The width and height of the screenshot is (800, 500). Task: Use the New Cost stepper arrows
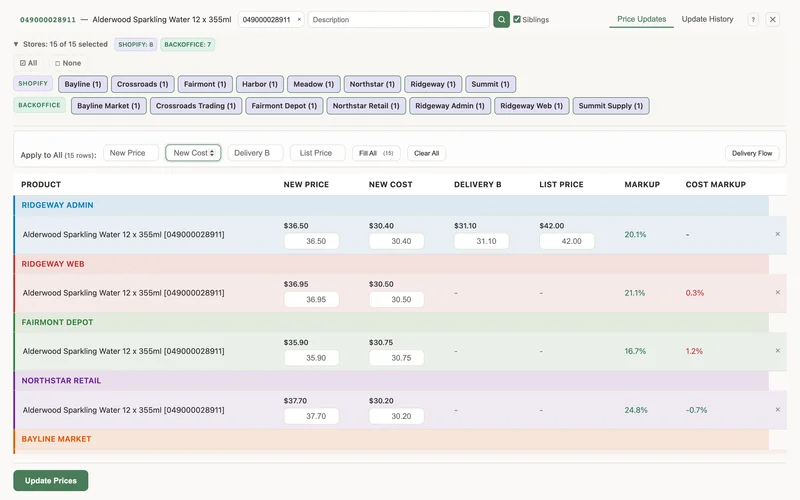click(212, 153)
